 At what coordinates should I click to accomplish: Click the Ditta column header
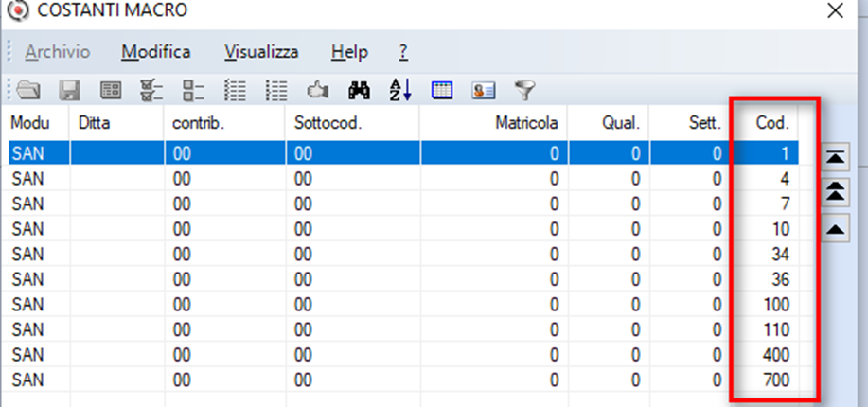click(116, 123)
